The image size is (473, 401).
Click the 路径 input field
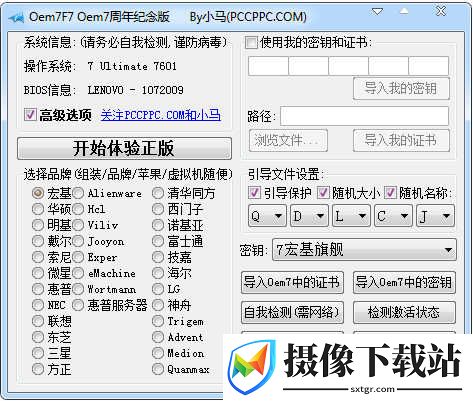point(364,116)
